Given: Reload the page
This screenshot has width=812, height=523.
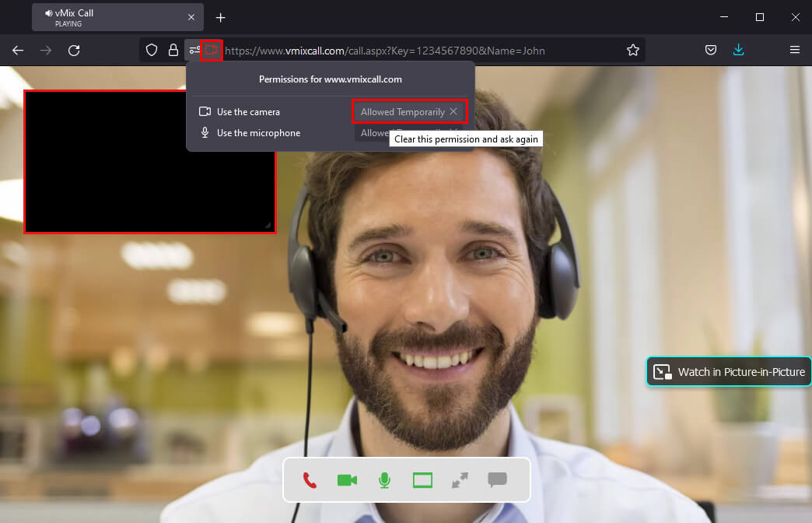Looking at the screenshot, I should 74,50.
